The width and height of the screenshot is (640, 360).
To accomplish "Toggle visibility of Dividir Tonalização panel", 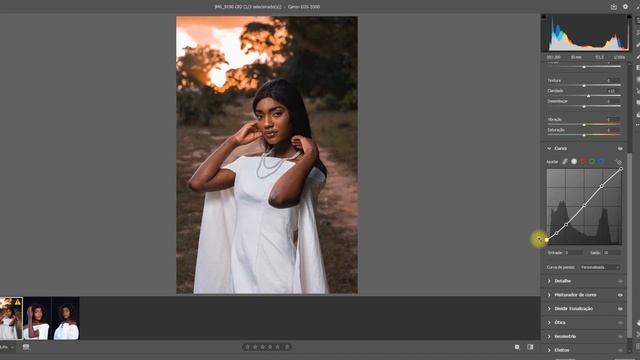I will pos(620,309).
